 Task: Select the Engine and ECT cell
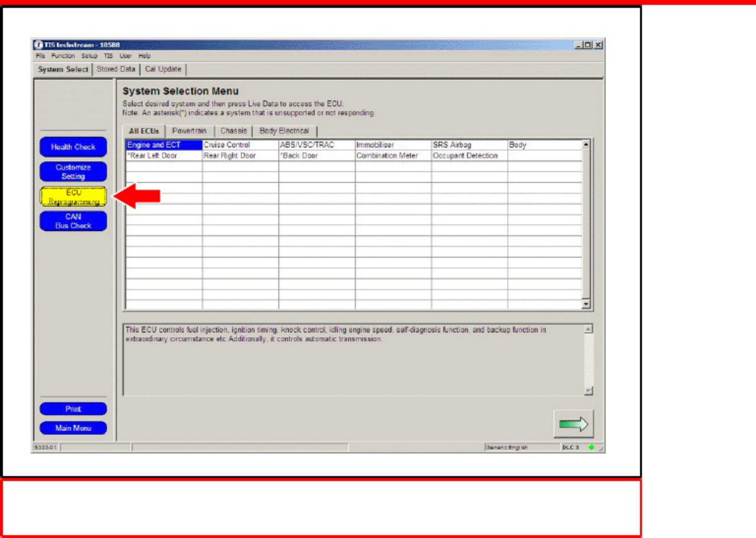point(164,145)
